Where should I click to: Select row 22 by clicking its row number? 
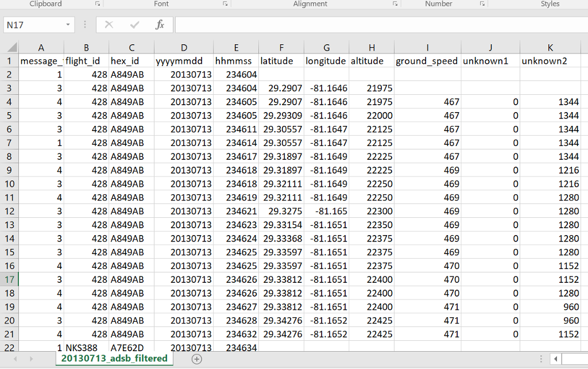8,348
